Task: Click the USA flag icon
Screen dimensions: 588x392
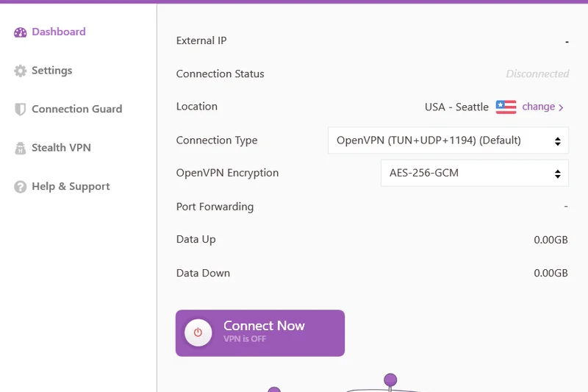Action: pyautogui.click(x=506, y=107)
